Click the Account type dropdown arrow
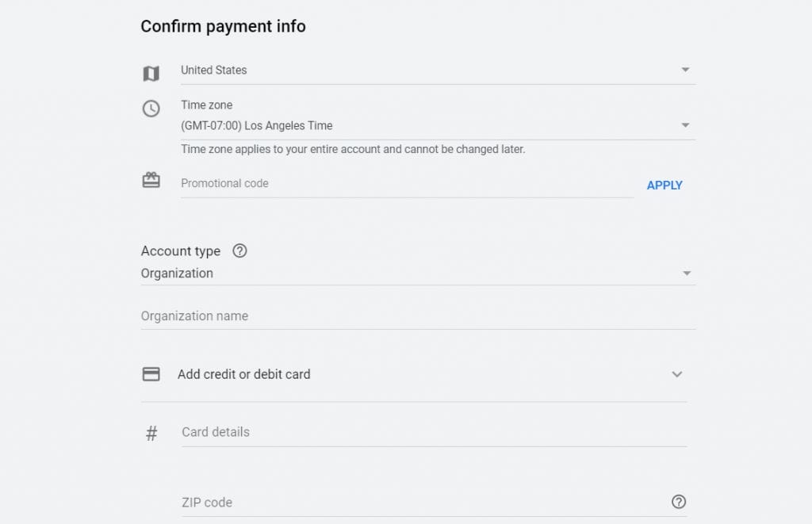 coord(685,273)
